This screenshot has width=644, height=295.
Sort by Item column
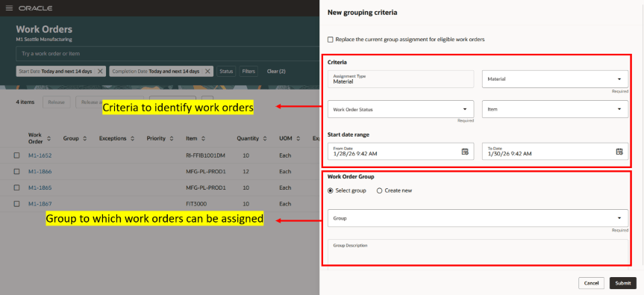pos(203,138)
